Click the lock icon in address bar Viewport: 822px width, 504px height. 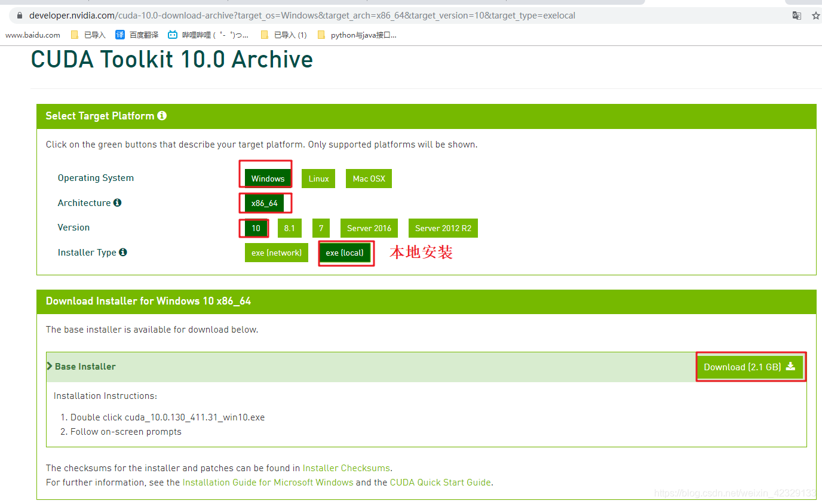(20, 16)
